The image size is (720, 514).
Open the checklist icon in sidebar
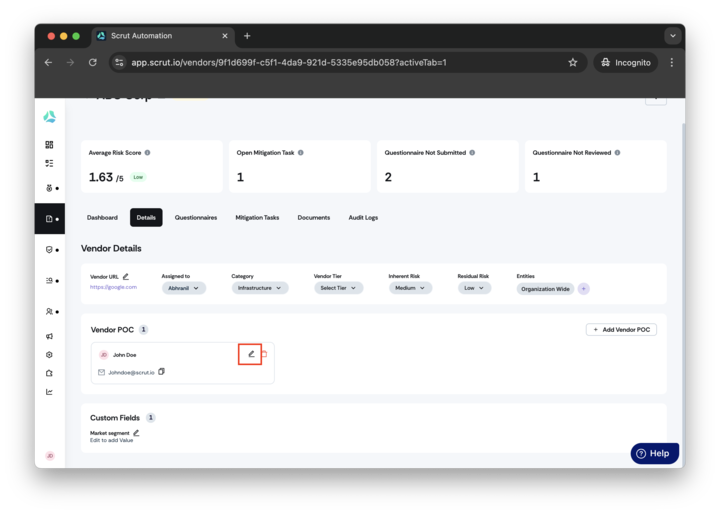49,163
